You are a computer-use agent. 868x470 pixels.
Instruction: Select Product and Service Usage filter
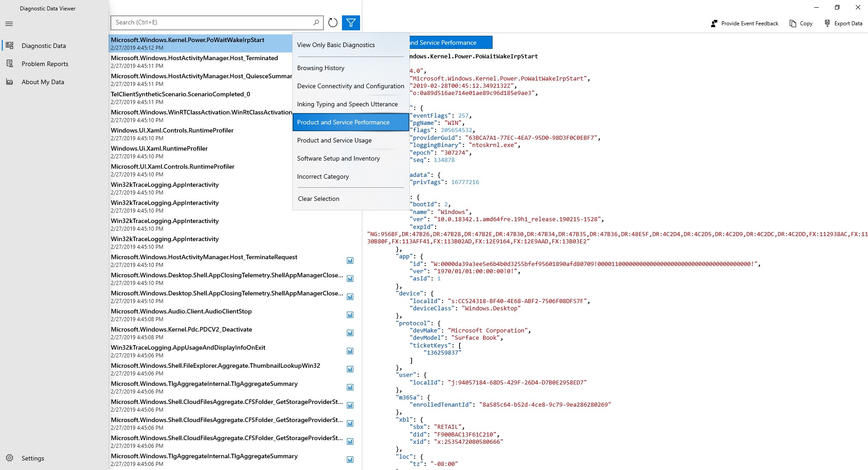click(x=334, y=140)
